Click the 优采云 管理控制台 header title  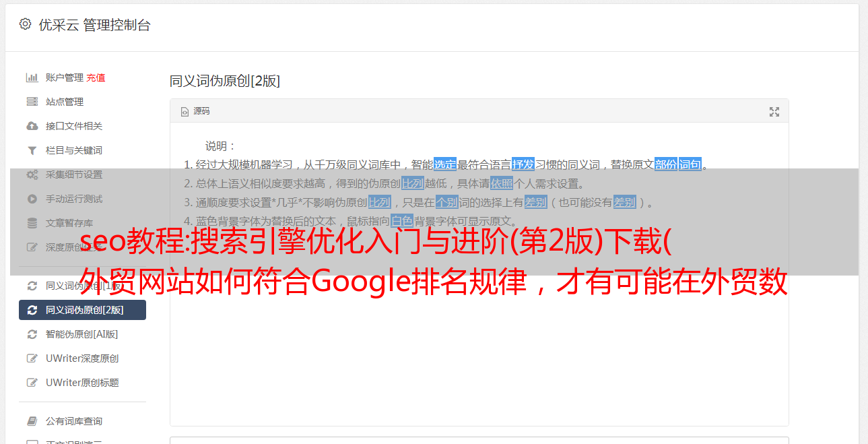tap(94, 25)
